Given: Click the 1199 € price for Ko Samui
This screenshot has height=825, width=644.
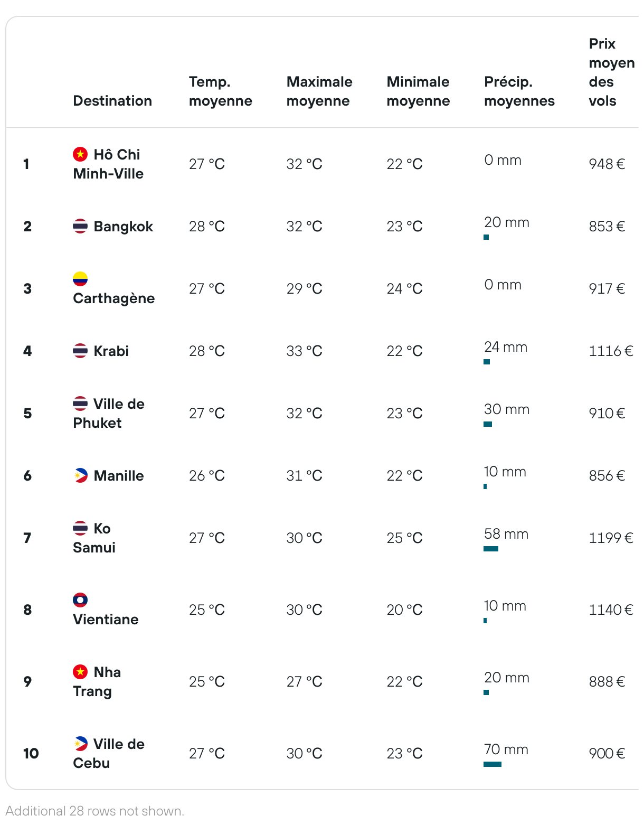Looking at the screenshot, I should coord(611,538).
